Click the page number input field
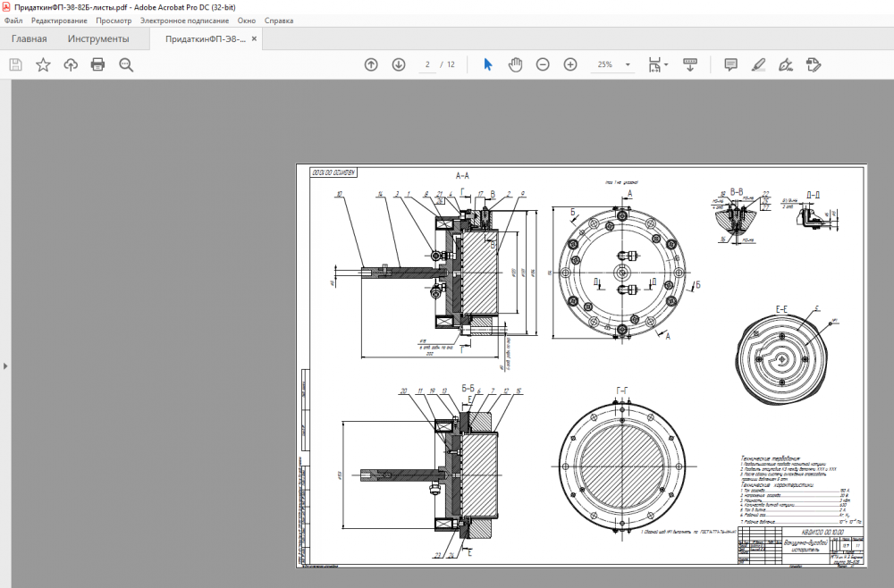894x588 pixels. click(x=428, y=64)
